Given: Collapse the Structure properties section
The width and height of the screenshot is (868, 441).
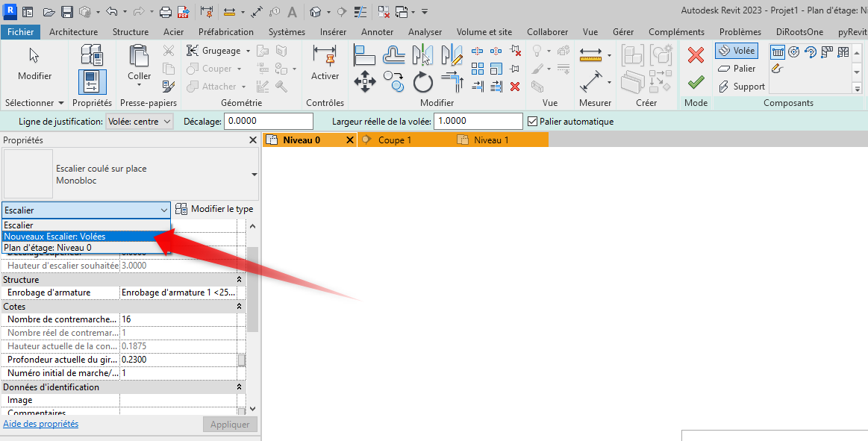Looking at the screenshot, I should click(x=239, y=280).
